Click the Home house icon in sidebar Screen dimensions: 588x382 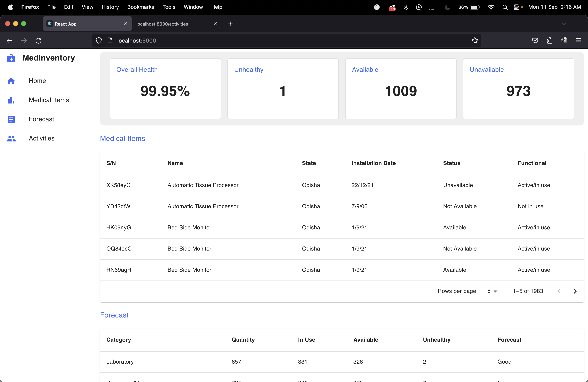[11, 81]
